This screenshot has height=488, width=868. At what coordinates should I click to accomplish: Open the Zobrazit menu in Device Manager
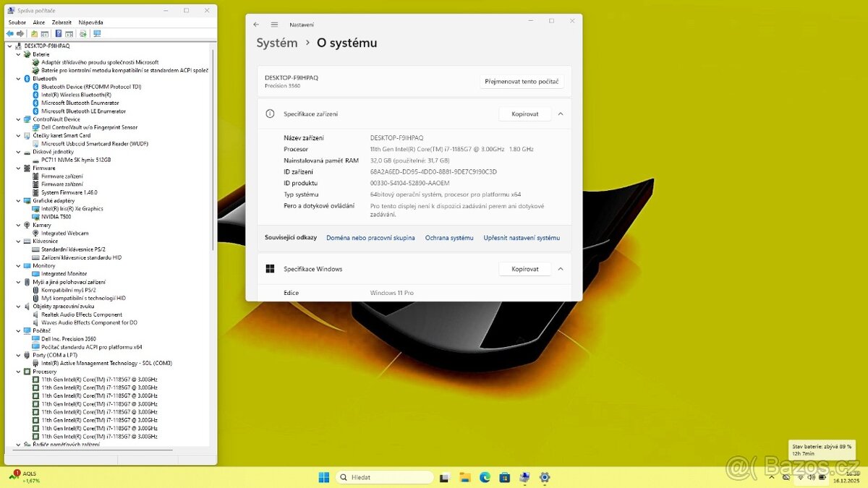click(x=61, y=22)
